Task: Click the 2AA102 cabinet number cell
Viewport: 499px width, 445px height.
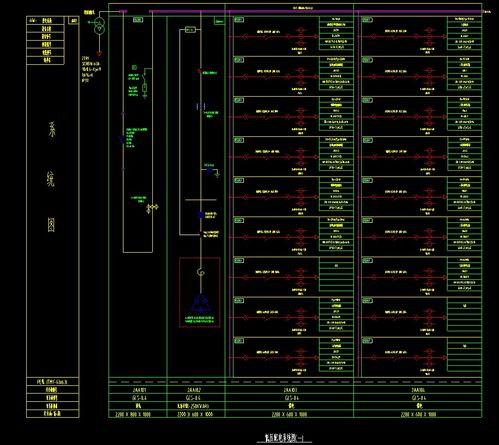Action: [196, 390]
